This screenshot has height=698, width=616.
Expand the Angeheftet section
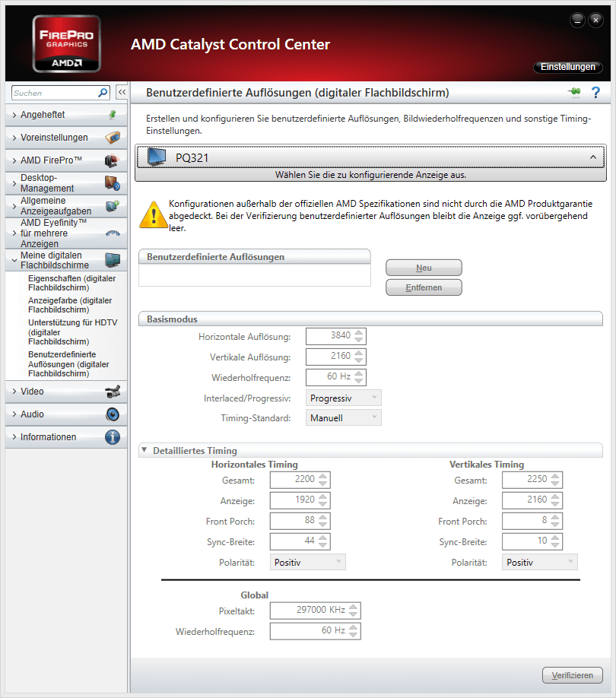[x=14, y=116]
